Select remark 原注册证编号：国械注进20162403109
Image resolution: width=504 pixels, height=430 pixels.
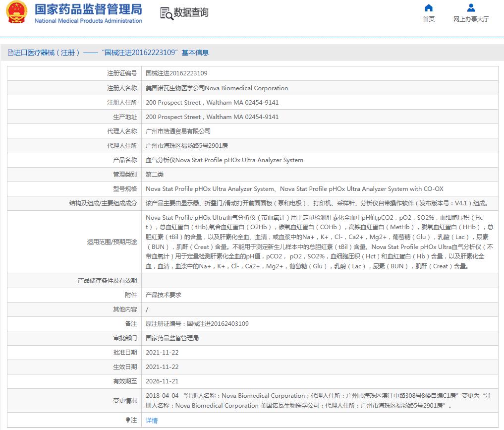click(197, 323)
